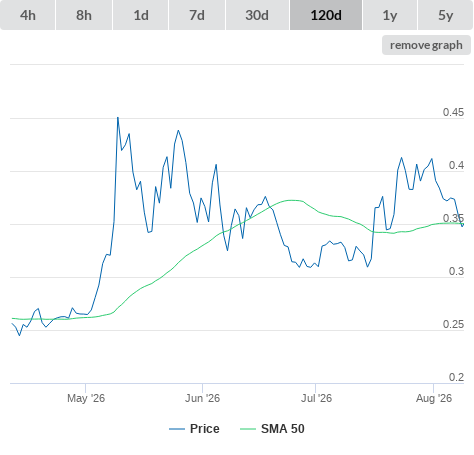Switch chart to 1y range
The width and height of the screenshot is (474, 455).
[390, 15]
